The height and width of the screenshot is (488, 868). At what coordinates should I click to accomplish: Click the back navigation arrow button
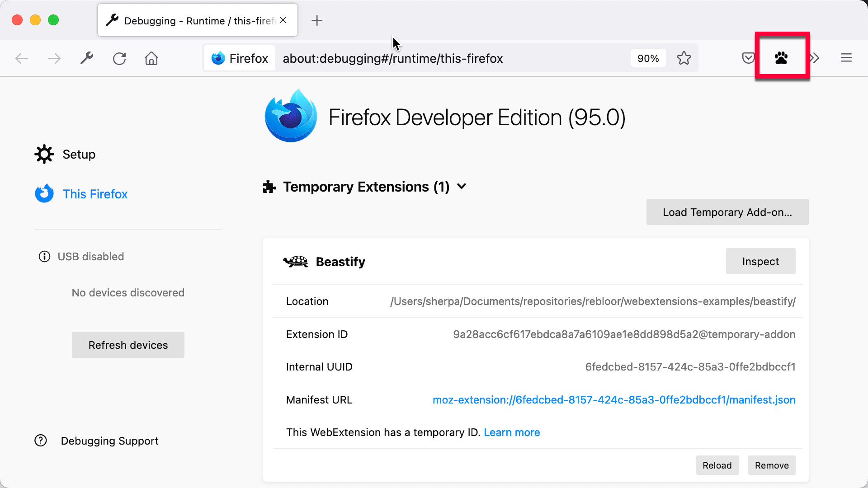(21, 58)
